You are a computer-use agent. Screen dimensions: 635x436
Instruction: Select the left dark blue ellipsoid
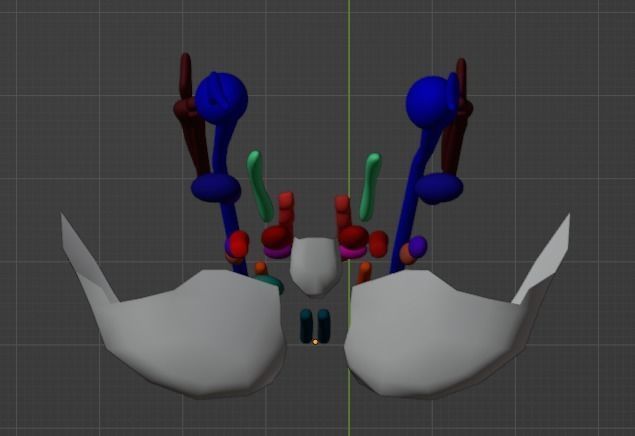click(216, 188)
